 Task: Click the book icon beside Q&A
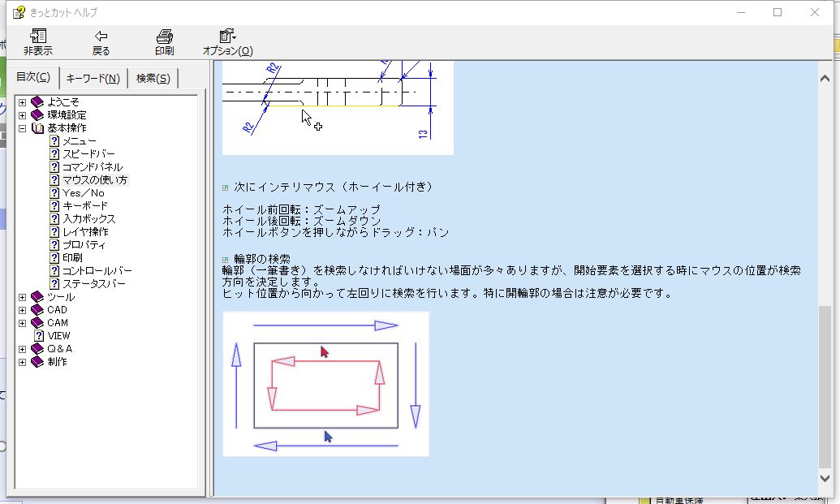pyautogui.click(x=37, y=349)
